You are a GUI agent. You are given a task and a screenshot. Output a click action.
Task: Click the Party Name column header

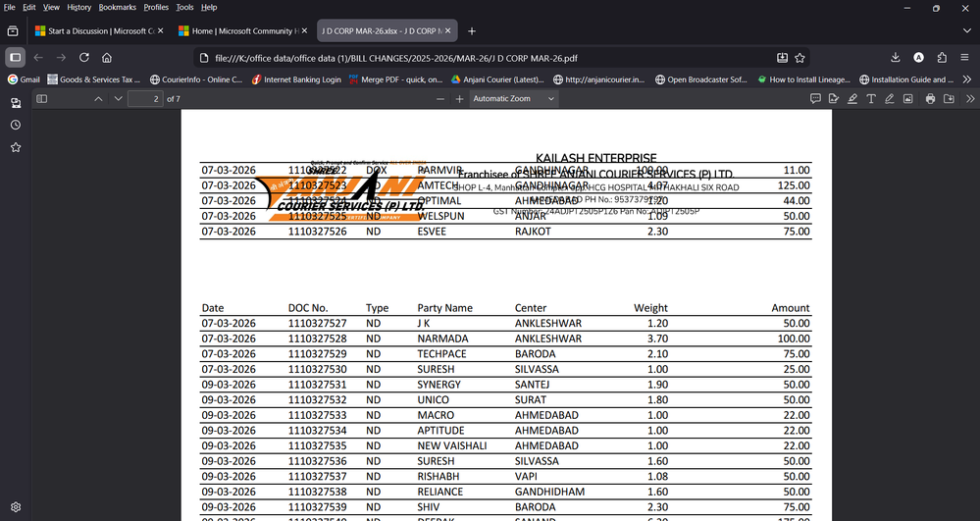tap(445, 308)
